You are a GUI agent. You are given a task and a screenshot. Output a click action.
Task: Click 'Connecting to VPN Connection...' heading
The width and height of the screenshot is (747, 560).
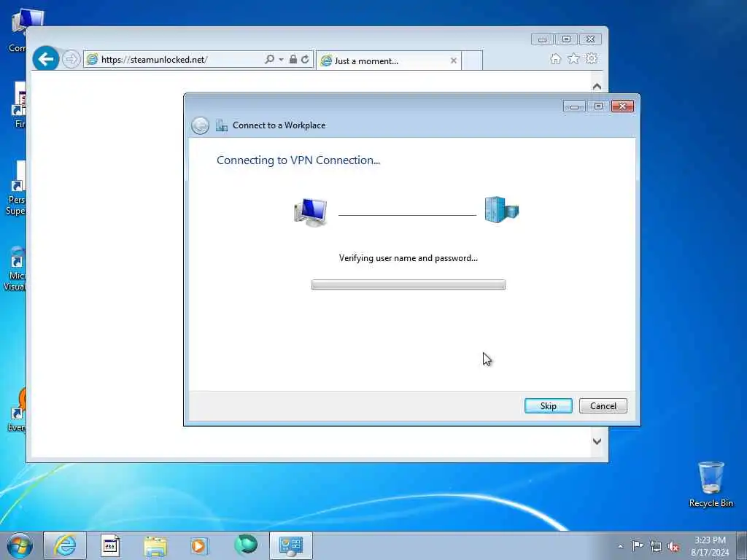tap(298, 160)
